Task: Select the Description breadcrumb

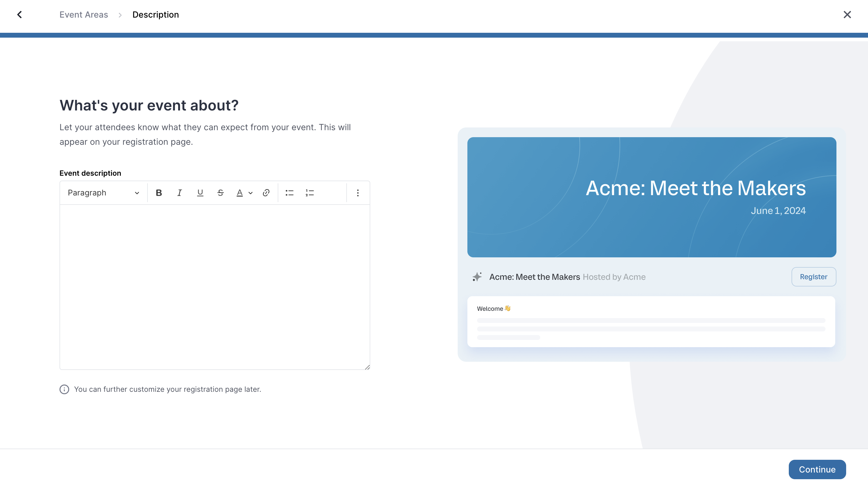Action: coord(155,15)
